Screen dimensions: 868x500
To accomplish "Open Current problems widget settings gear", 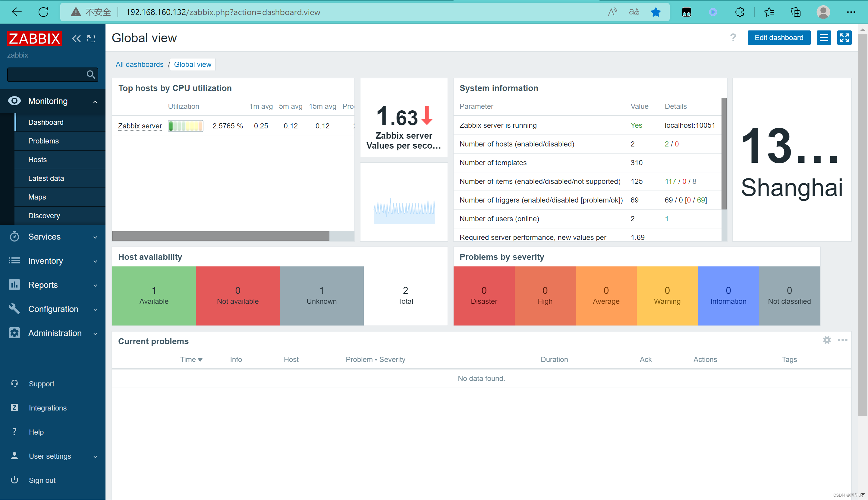I will 827,340.
